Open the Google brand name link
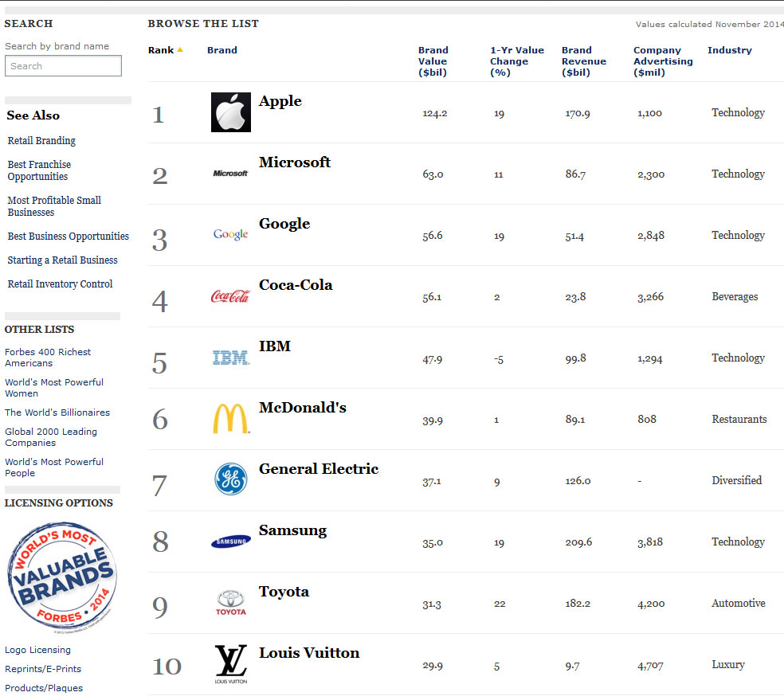This screenshot has width=784, height=700. click(x=284, y=224)
